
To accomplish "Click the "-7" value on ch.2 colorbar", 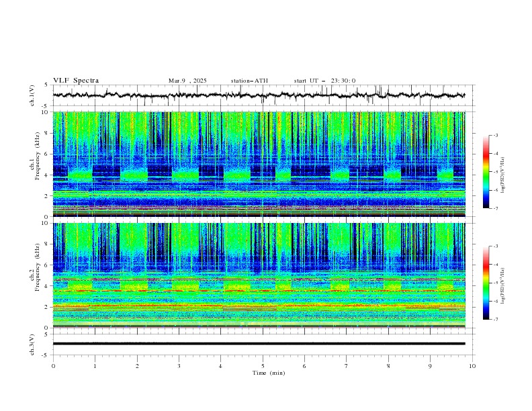I will (x=496, y=320).
